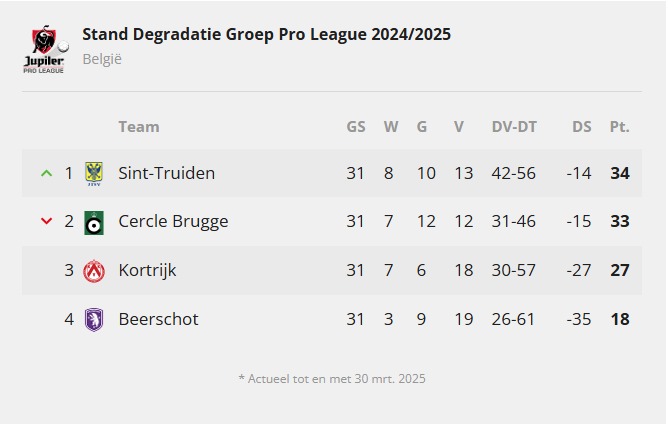The height and width of the screenshot is (424, 668).
Task: Open the Sint-Truiden team name
Action: 166,173
